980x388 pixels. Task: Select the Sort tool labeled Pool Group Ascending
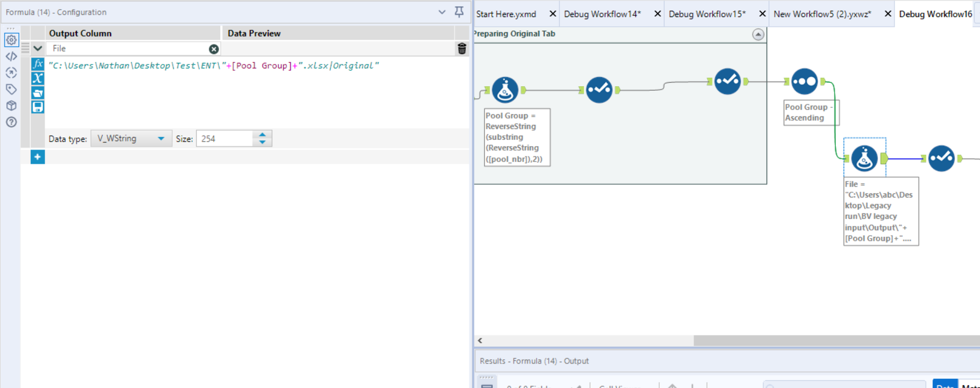(x=804, y=82)
